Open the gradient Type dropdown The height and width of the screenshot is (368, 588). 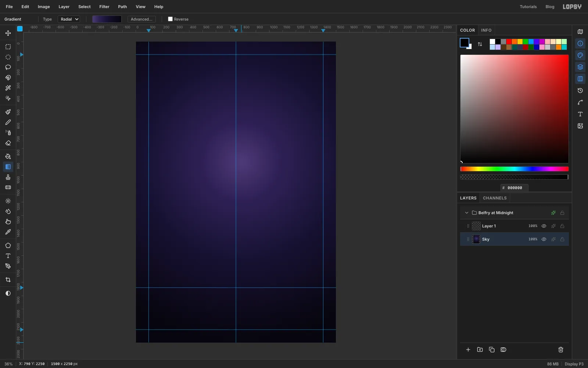point(69,19)
